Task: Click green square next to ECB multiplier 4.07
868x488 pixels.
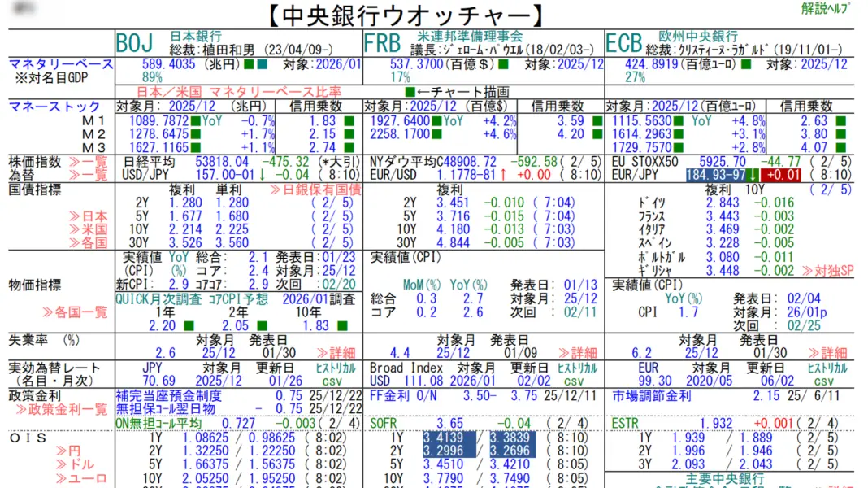Action: (x=841, y=148)
